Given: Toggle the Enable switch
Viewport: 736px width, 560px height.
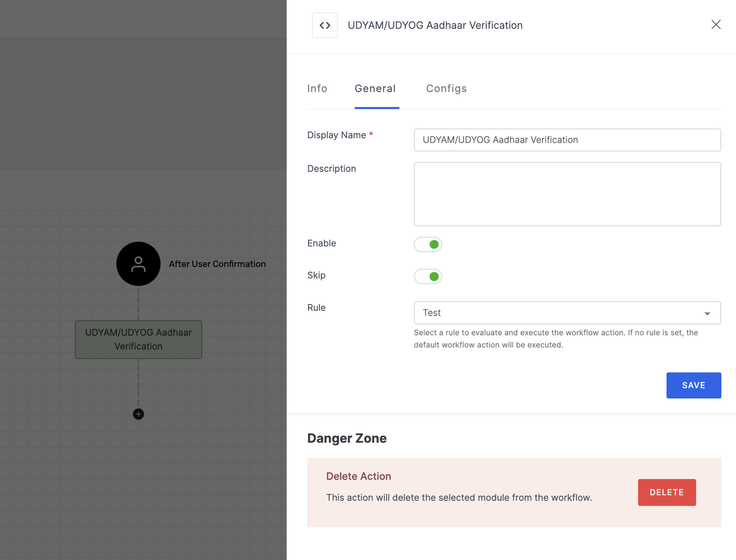Looking at the screenshot, I should [x=428, y=244].
